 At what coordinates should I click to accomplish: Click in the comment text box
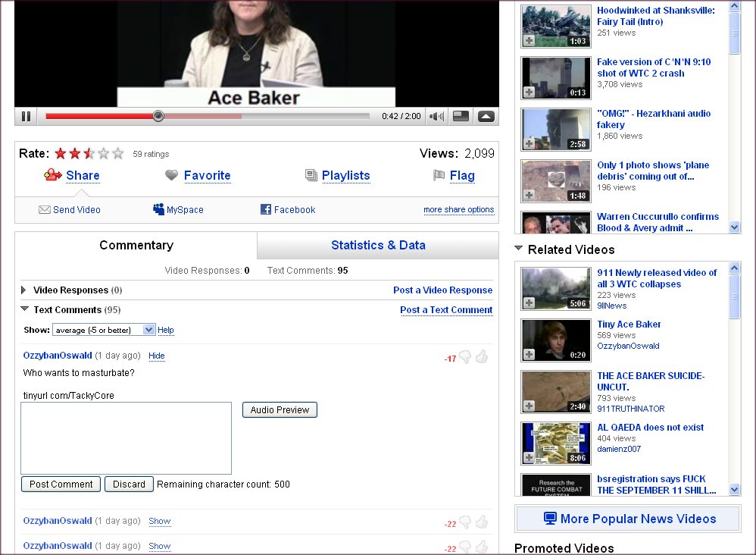click(126, 438)
